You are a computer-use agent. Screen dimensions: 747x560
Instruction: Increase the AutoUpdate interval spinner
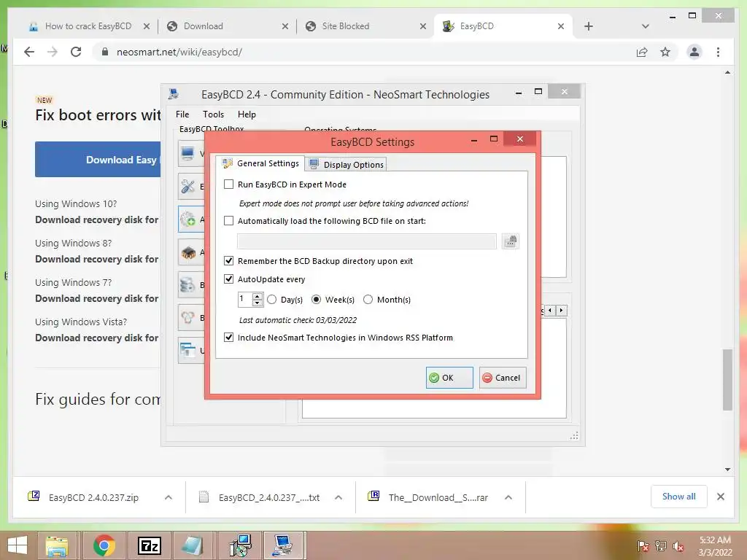(x=258, y=296)
